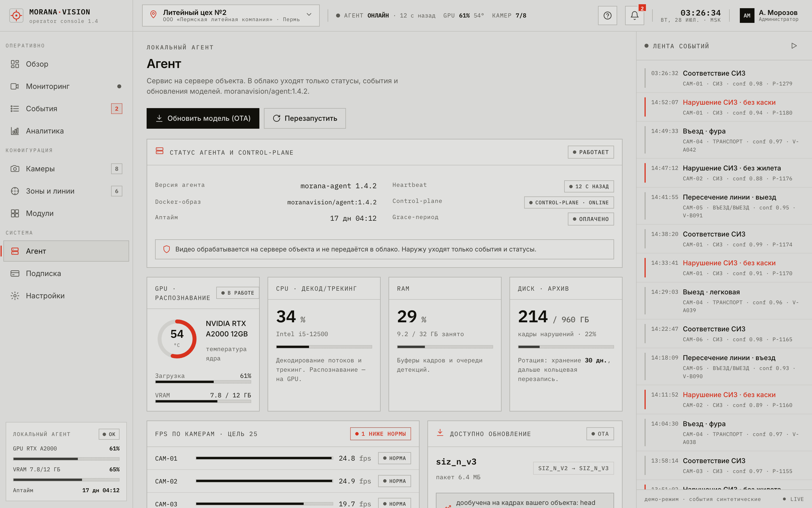Click the SIZ_N_V2 → SIZ_N_V3 version tag
812x508 pixels.
[x=573, y=468]
